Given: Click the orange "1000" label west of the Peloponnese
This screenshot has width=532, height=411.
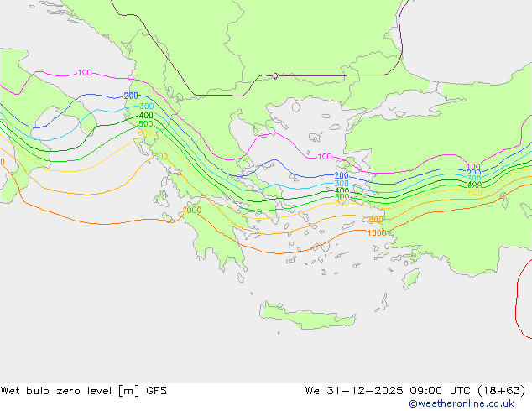Looking at the screenshot, I should (x=192, y=211).
